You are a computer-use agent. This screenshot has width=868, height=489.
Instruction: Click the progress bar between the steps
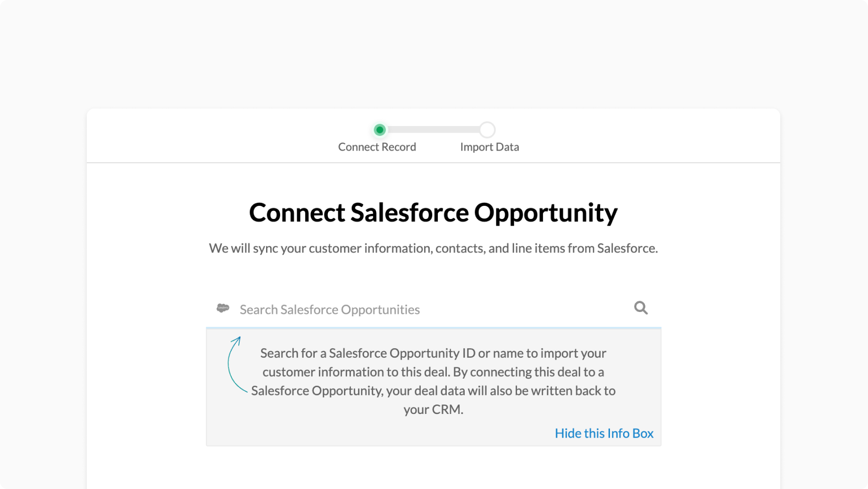click(x=434, y=130)
